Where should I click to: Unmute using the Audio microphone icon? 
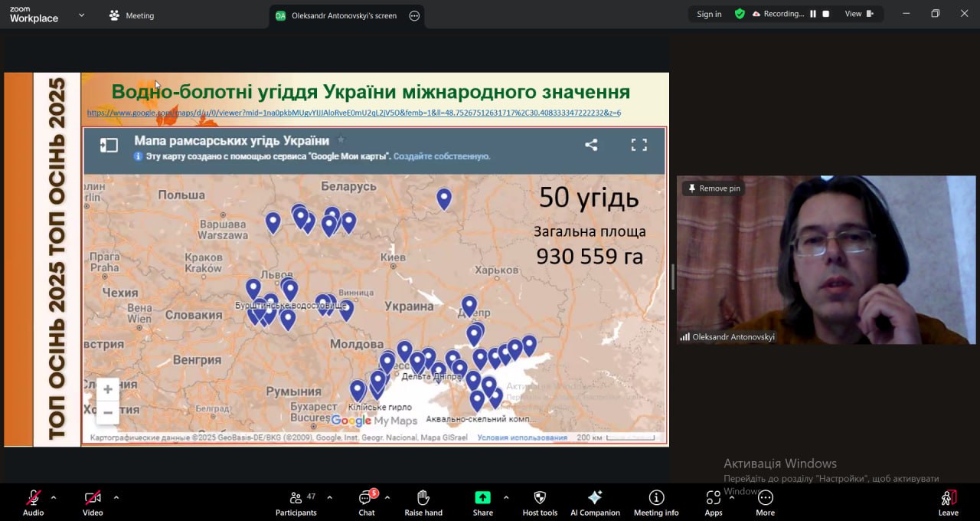coord(33,498)
